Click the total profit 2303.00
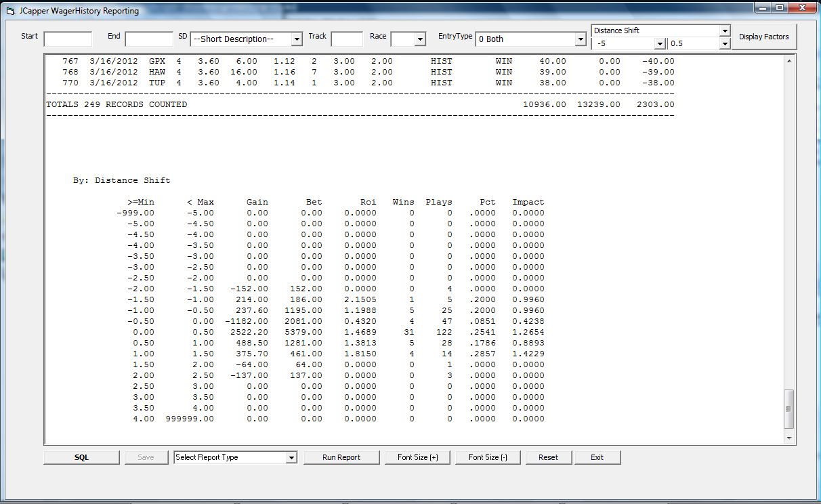The width and height of the screenshot is (821, 504). pos(656,104)
